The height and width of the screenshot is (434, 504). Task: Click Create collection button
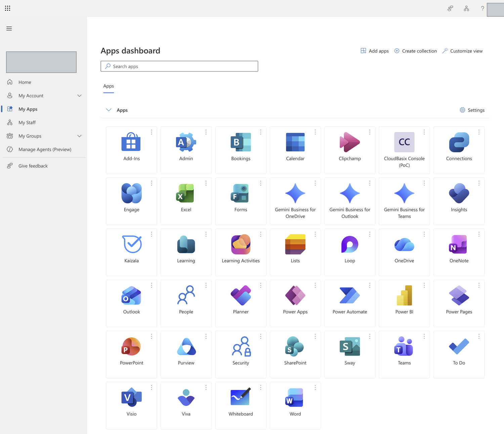pyautogui.click(x=416, y=51)
